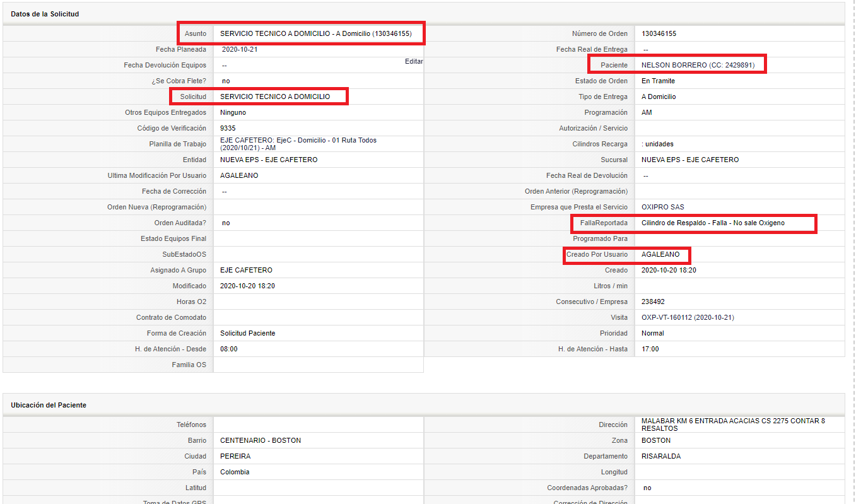Click Entidad value NUEVA EPS - EJE CAFETERO
The image size is (856, 504).
pyautogui.click(x=269, y=160)
